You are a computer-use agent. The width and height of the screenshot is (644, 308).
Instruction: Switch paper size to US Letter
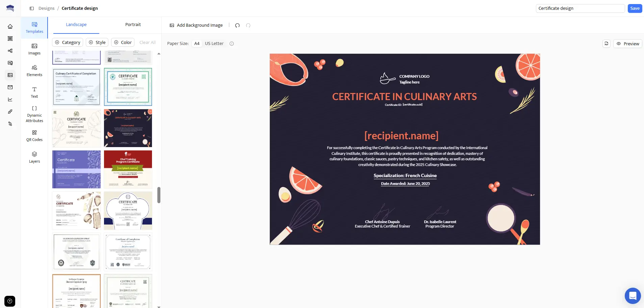(214, 43)
